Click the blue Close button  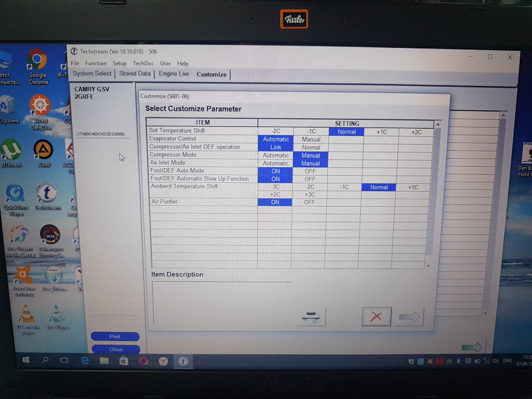pos(116,349)
